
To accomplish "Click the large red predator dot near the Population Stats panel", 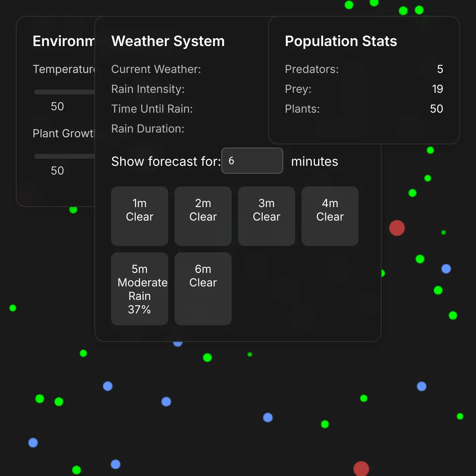I will (397, 228).
